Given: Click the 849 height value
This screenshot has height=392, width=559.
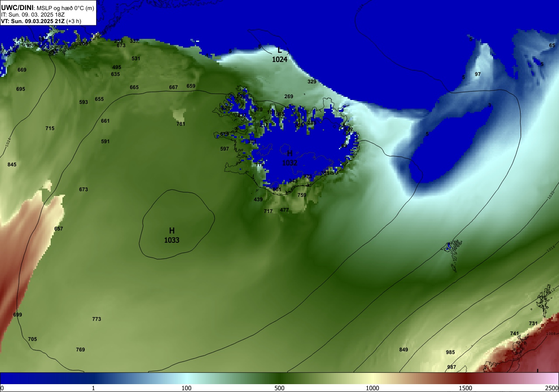Looking at the screenshot, I should (x=404, y=350).
